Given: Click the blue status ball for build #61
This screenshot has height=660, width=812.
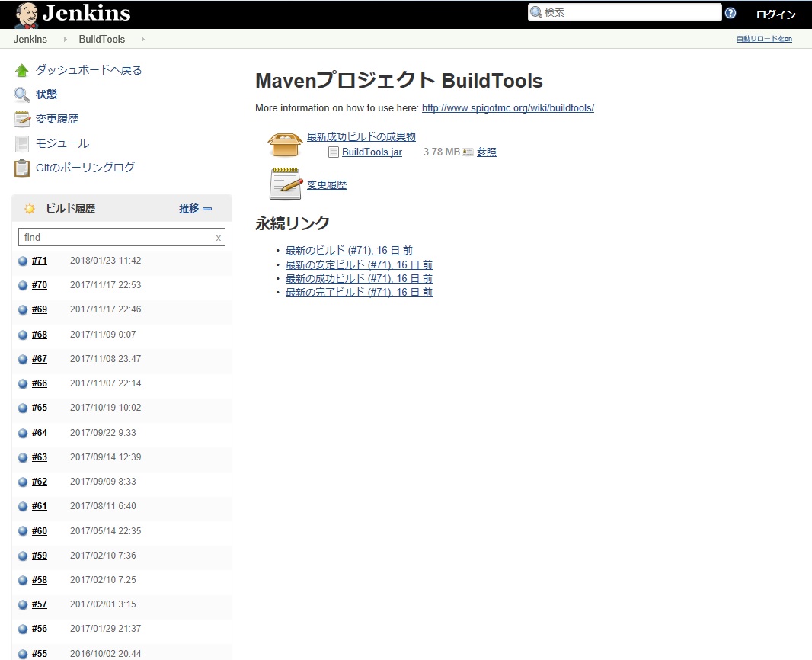Looking at the screenshot, I should tap(23, 506).
